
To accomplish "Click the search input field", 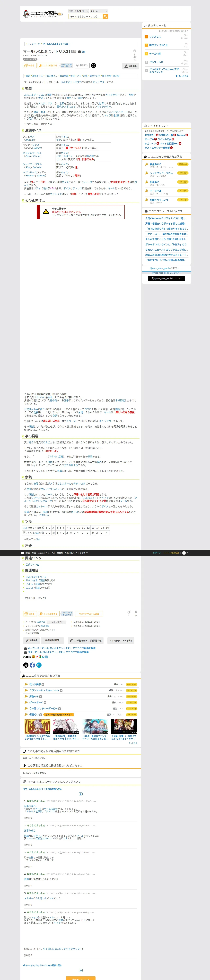I will pos(86,16).
